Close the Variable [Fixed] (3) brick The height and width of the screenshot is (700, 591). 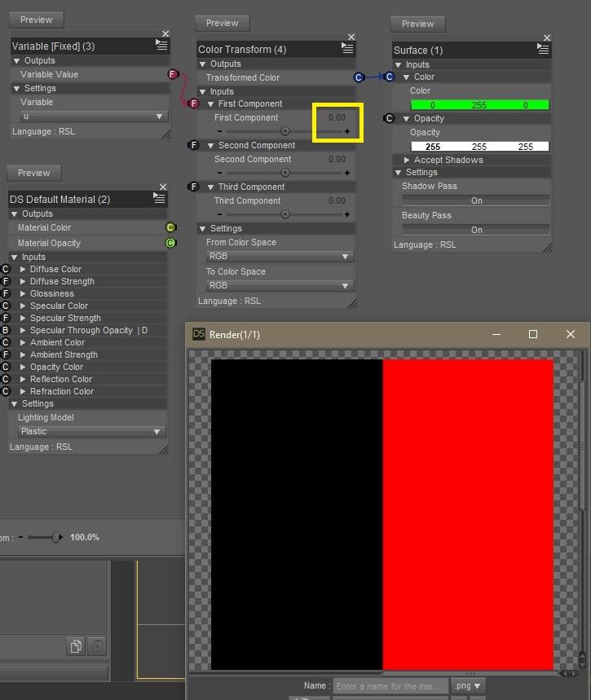165,34
